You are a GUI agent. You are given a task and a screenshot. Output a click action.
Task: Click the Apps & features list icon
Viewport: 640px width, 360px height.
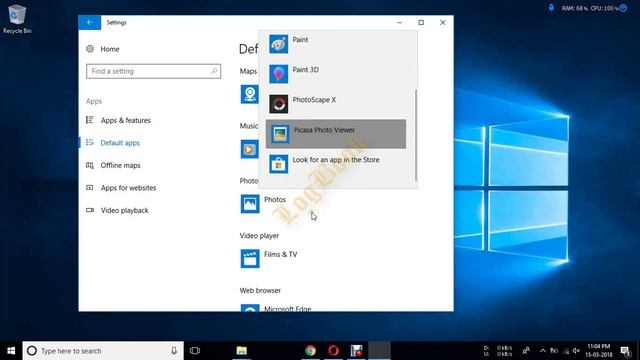[90, 120]
